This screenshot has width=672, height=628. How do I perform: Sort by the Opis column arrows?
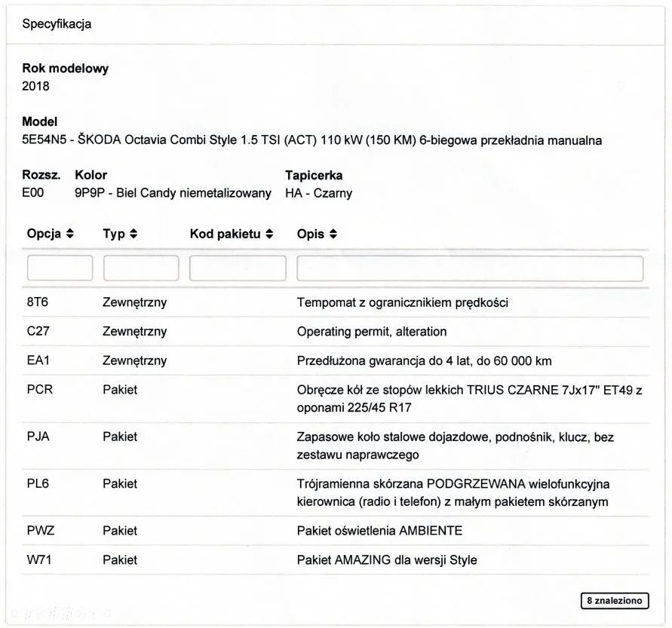click(x=333, y=234)
